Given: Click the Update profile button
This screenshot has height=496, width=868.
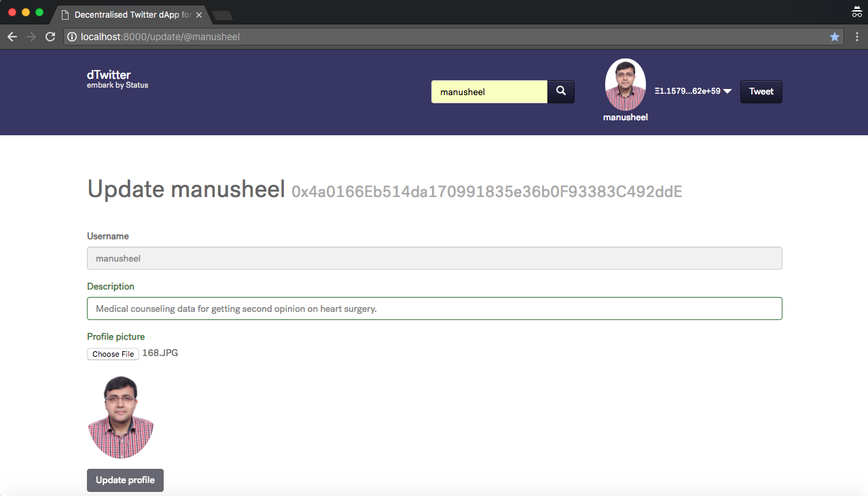Looking at the screenshot, I should [125, 480].
